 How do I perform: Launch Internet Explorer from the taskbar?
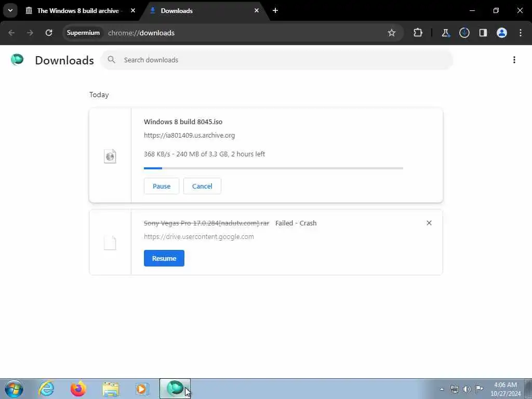click(46, 389)
